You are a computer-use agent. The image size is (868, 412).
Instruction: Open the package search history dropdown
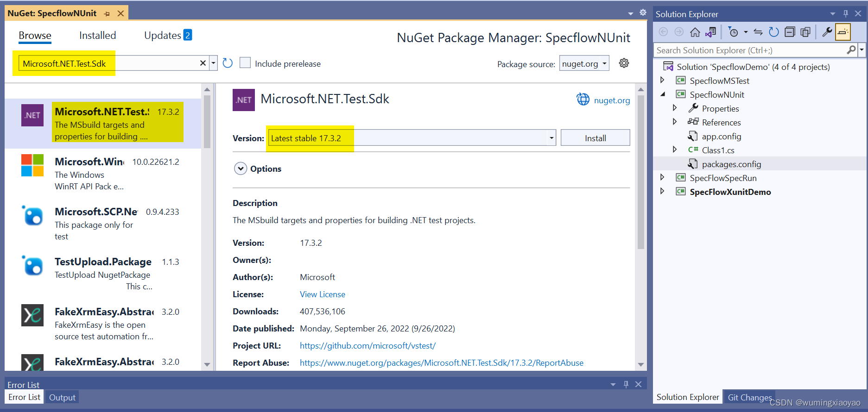pyautogui.click(x=213, y=63)
